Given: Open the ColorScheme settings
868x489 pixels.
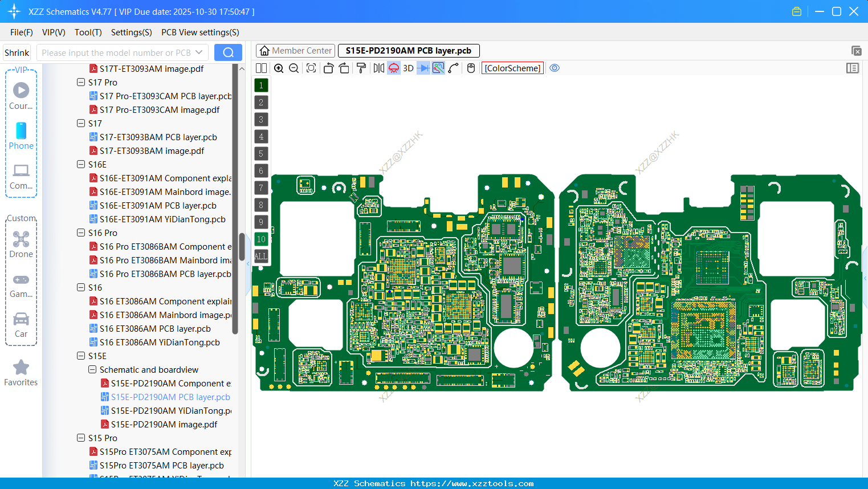Looking at the screenshot, I should (512, 68).
